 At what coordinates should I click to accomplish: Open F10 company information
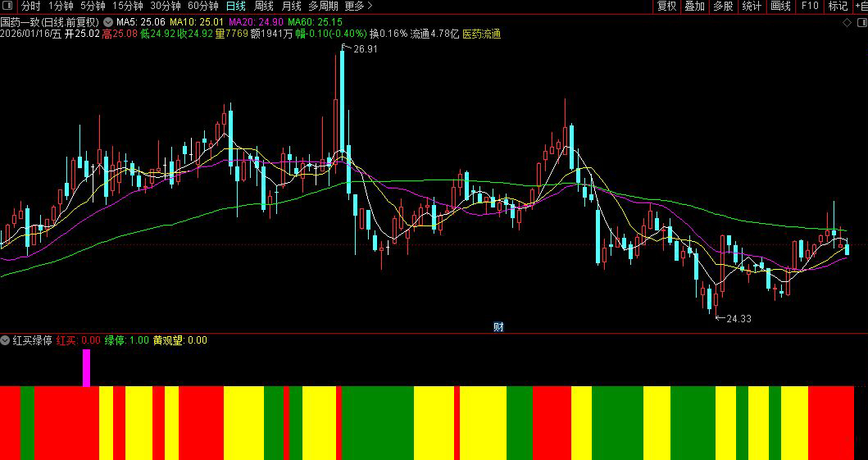[809, 7]
